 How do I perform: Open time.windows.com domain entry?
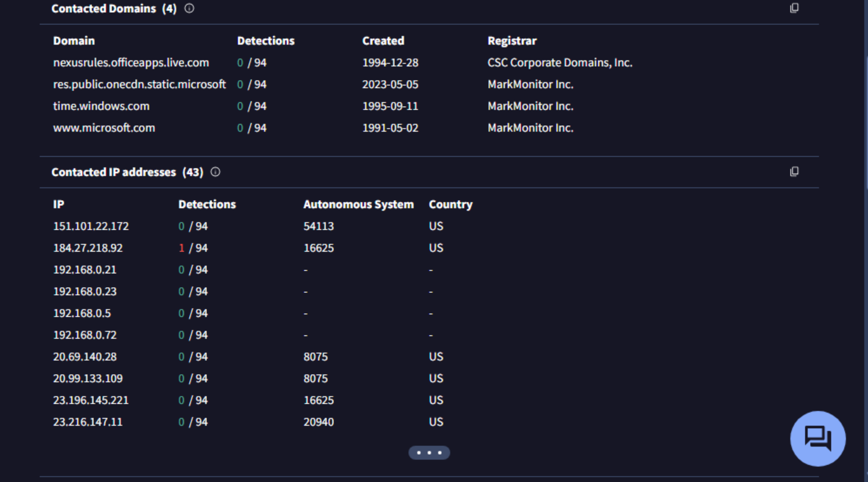click(101, 106)
